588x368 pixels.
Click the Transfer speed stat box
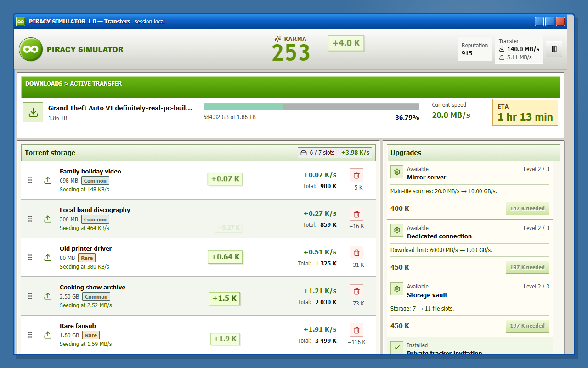519,49
